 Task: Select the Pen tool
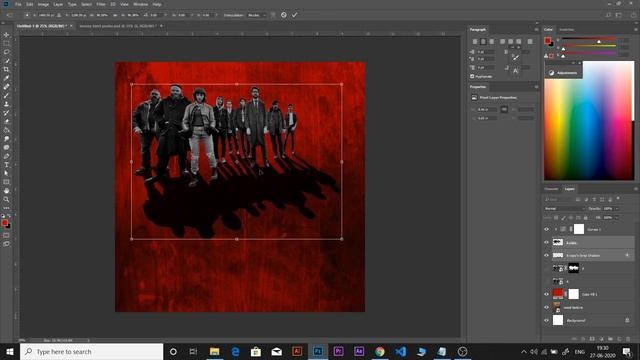point(6,156)
